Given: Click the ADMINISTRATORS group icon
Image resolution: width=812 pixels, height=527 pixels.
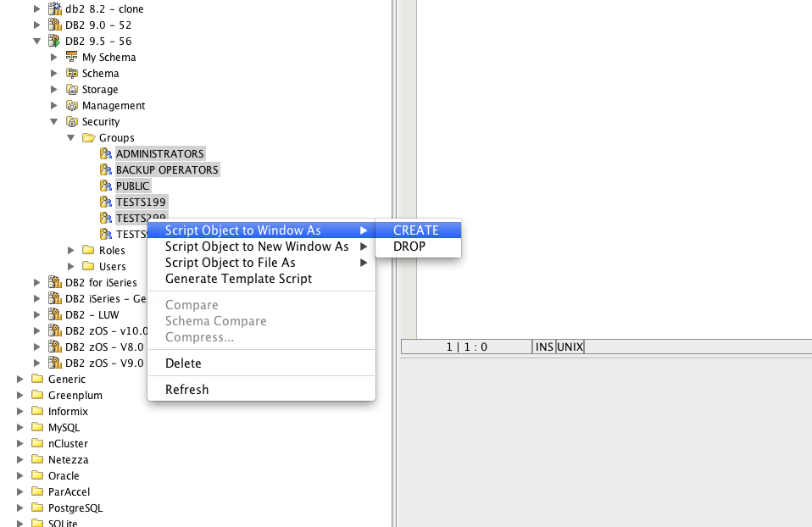Looking at the screenshot, I should coord(106,153).
